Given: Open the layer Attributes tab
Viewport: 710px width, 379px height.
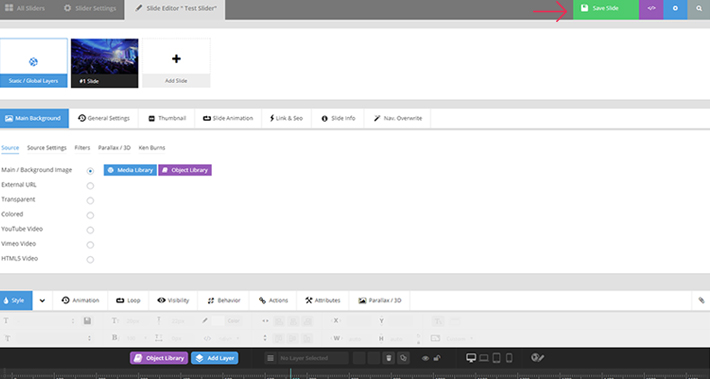Looking at the screenshot, I should (x=323, y=300).
